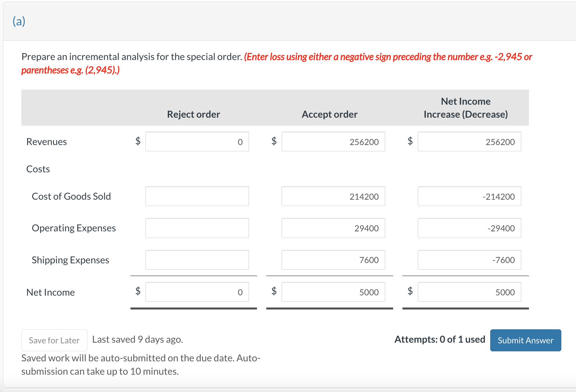Click the empty Operating Expenses Reject order field
The width and height of the screenshot is (576, 392).
coord(197,228)
